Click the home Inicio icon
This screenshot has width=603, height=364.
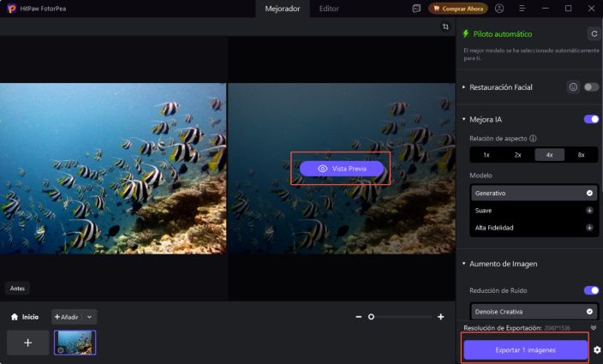coord(15,317)
